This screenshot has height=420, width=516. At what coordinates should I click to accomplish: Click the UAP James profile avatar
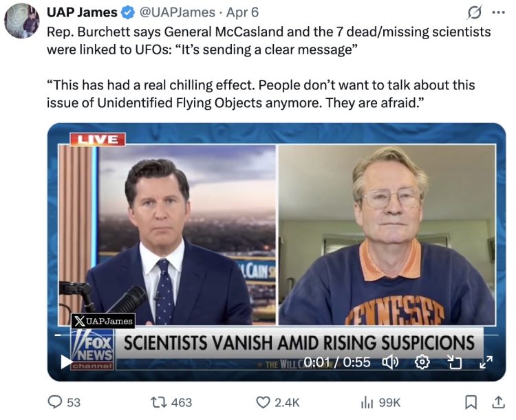point(21,21)
